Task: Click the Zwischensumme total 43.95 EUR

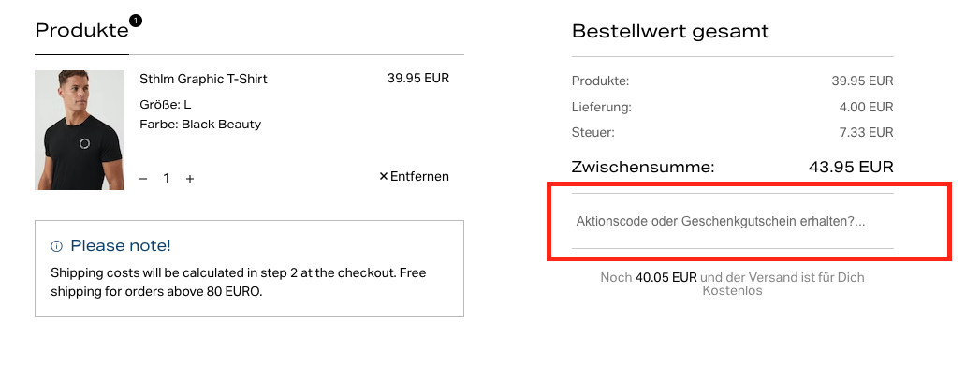Action: point(851,167)
